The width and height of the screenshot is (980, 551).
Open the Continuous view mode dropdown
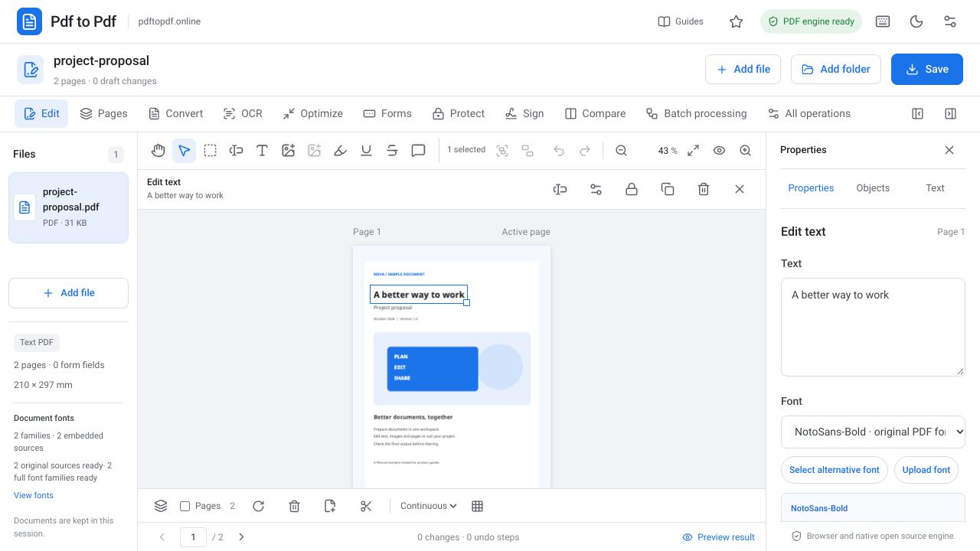(429, 506)
